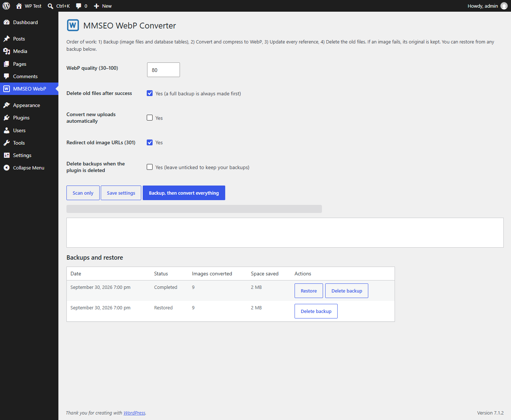The width and height of the screenshot is (511, 420).
Task: Delete backup in the Completed row
Action: (x=347, y=291)
